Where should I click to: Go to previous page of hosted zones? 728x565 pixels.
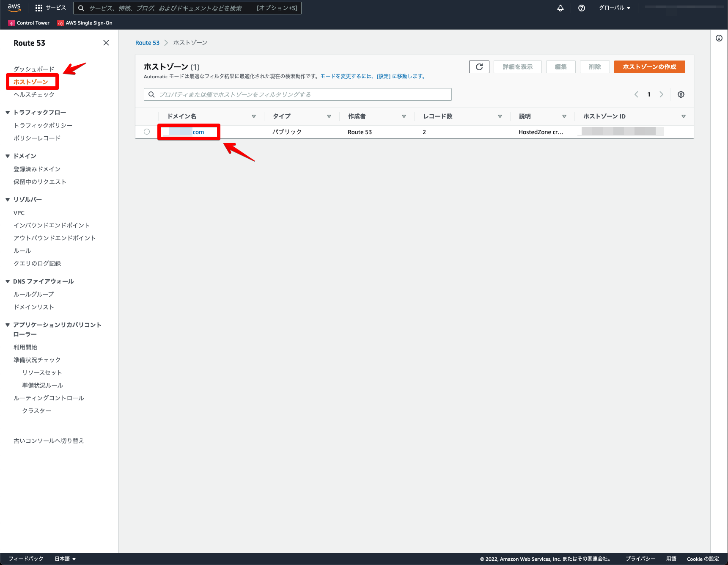point(636,94)
